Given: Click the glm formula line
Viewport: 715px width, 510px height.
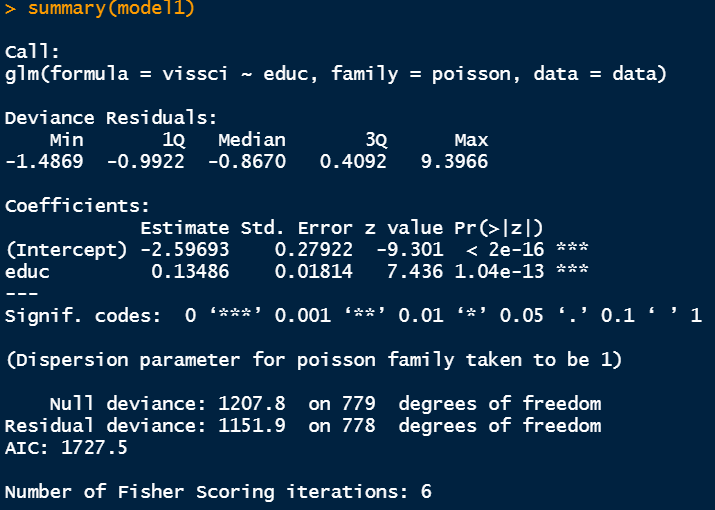Looking at the screenshot, I should 335,74.
